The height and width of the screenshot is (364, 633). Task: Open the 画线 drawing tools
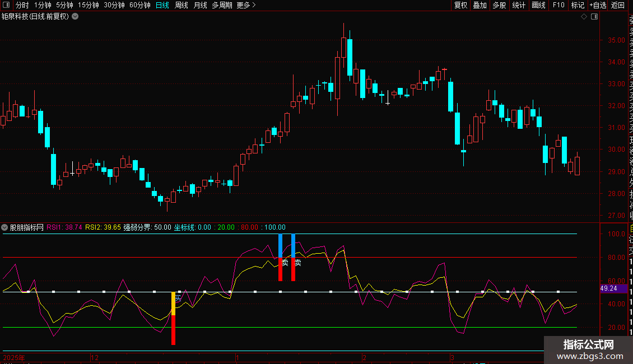click(x=538, y=5)
